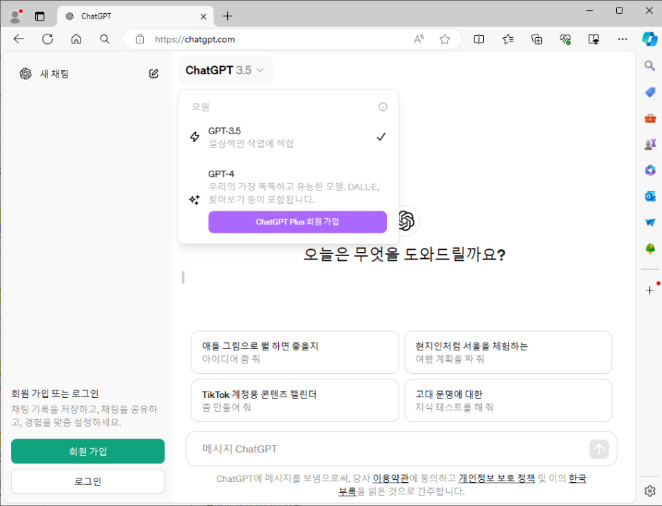Open a new browser tab
Viewport: 662px width, 506px height.
pyautogui.click(x=228, y=16)
